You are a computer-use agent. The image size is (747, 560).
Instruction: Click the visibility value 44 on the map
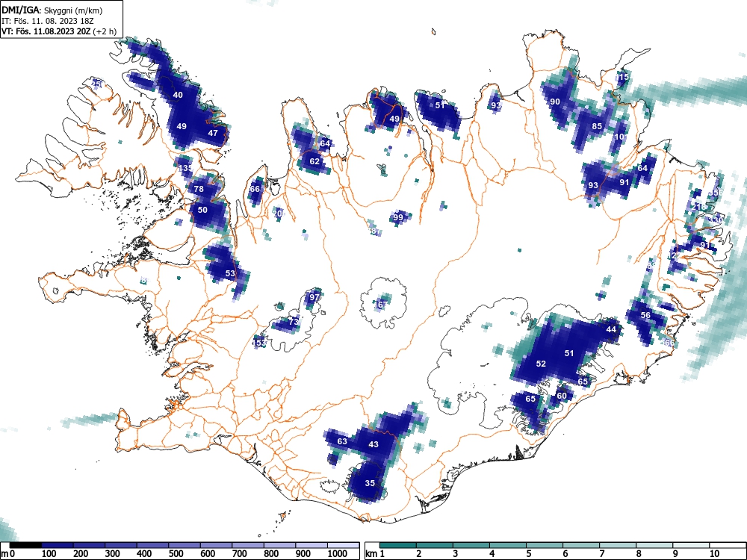click(x=611, y=329)
